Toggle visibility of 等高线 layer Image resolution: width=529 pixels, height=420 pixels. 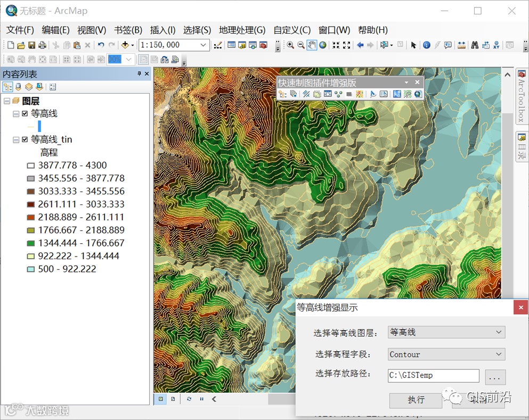(x=25, y=113)
